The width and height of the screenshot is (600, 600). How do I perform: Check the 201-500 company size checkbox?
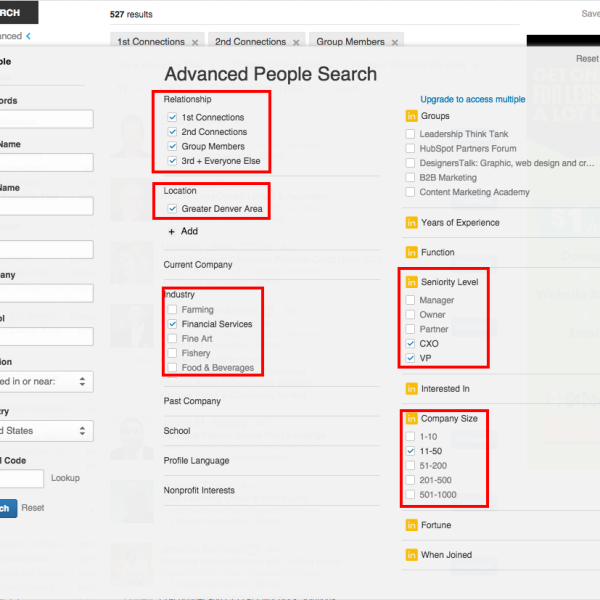[x=410, y=480]
